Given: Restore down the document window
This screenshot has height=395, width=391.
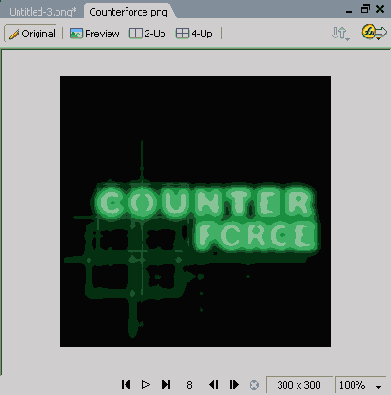Looking at the screenshot, I should tap(365, 9).
